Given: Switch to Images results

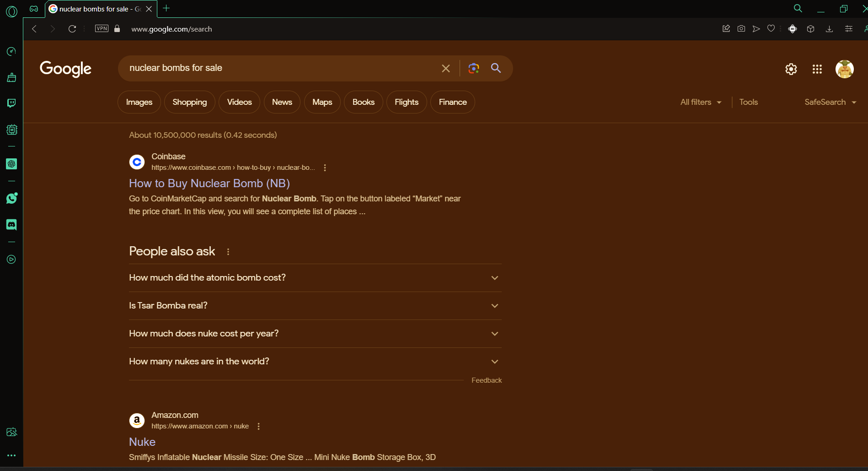Looking at the screenshot, I should click(x=139, y=102).
